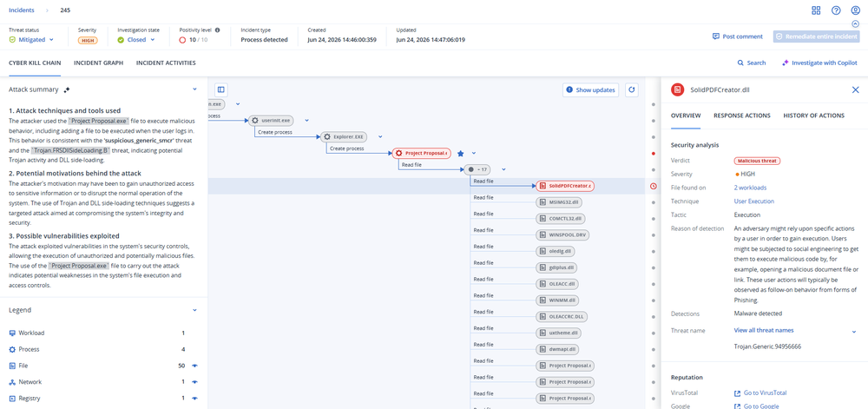
Task: Select the uxtheme.dll file node
Action: click(558, 333)
